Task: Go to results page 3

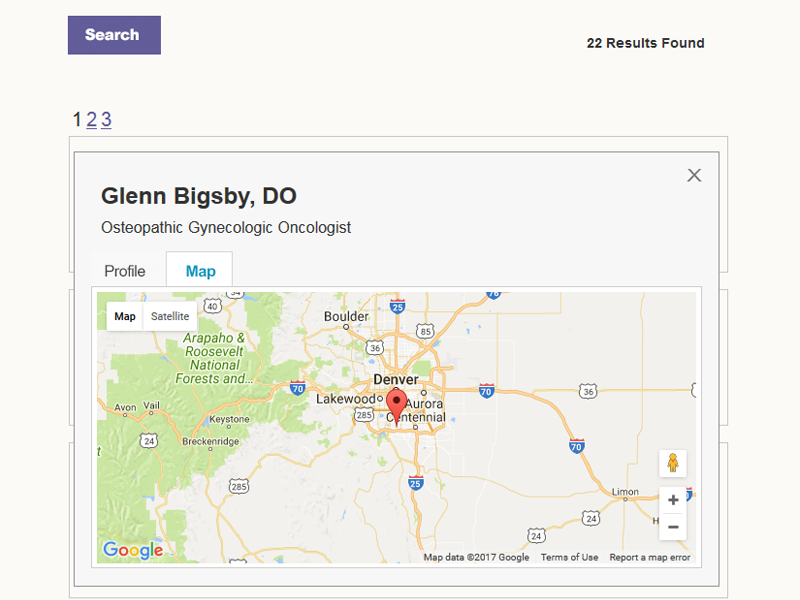Action: tap(106, 120)
